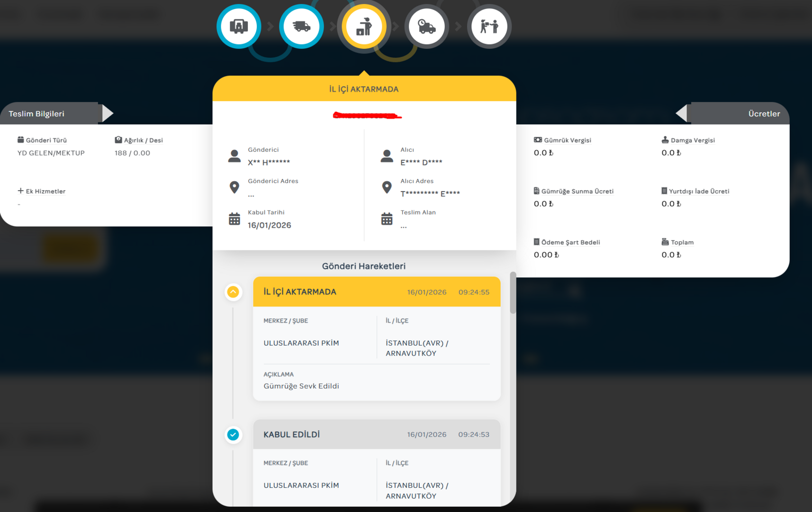Click ULUSLARARASI PKİM in the KABUL EDİLDİ entry
Image resolution: width=812 pixels, height=512 pixels.
(301, 485)
